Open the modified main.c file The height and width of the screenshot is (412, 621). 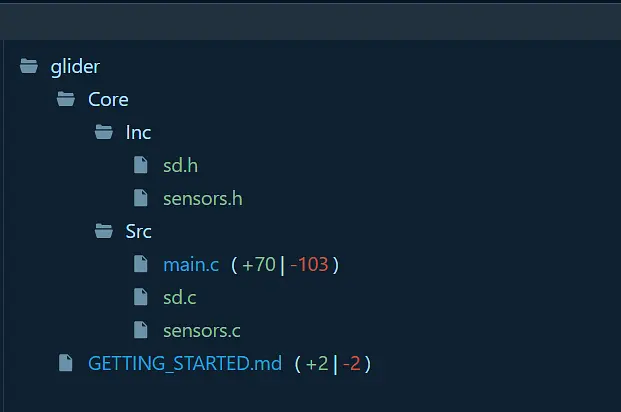190,265
